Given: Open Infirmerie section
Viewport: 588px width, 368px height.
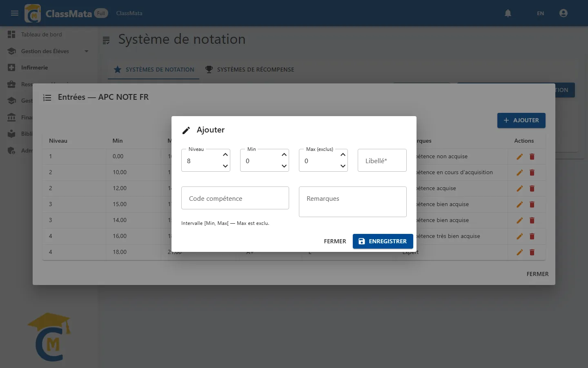Looking at the screenshot, I should 34,67.
